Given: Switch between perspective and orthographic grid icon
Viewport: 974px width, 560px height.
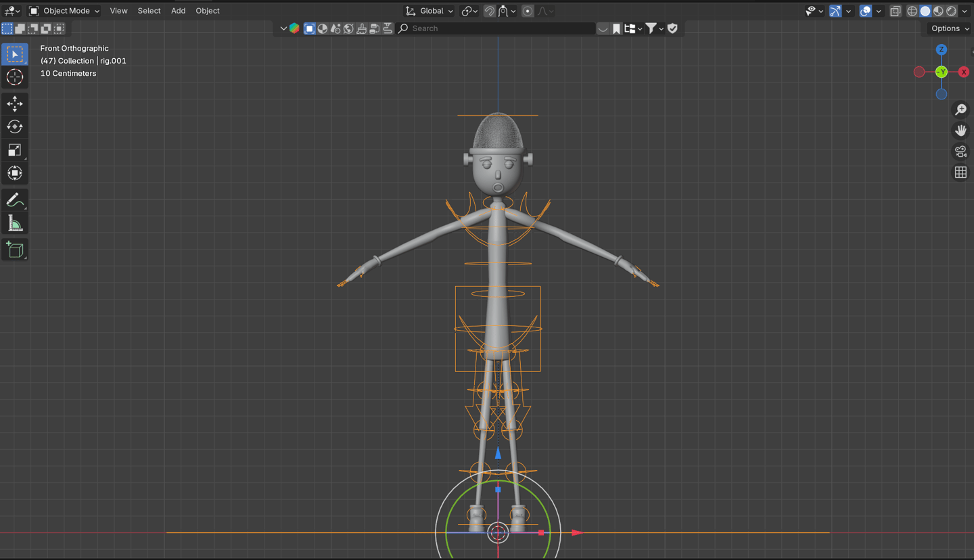Looking at the screenshot, I should tap(960, 172).
